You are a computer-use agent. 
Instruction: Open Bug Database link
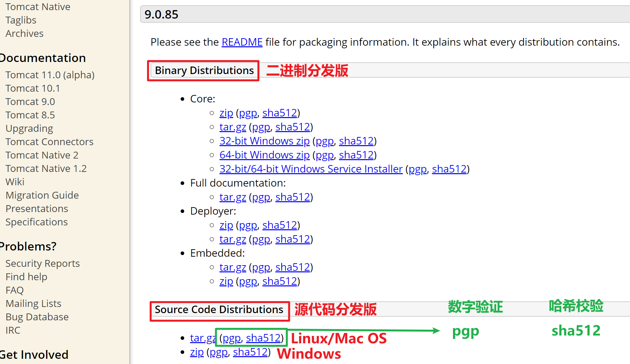[x=37, y=317]
